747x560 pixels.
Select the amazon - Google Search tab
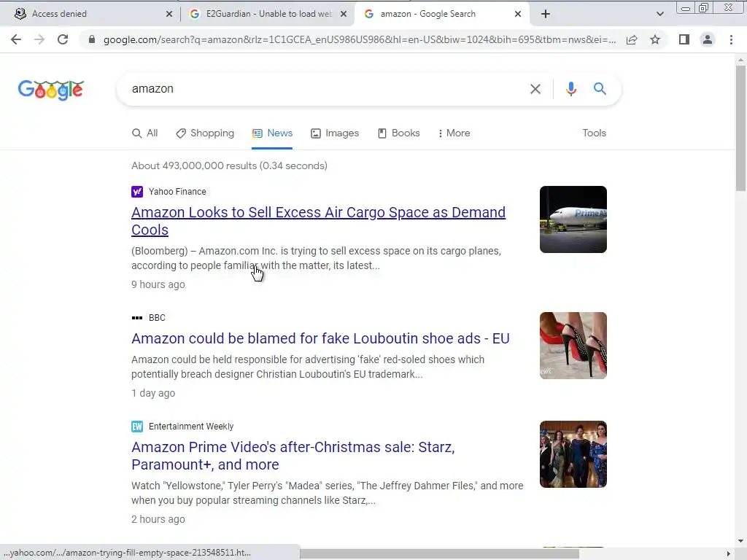[x=441, y=14]
